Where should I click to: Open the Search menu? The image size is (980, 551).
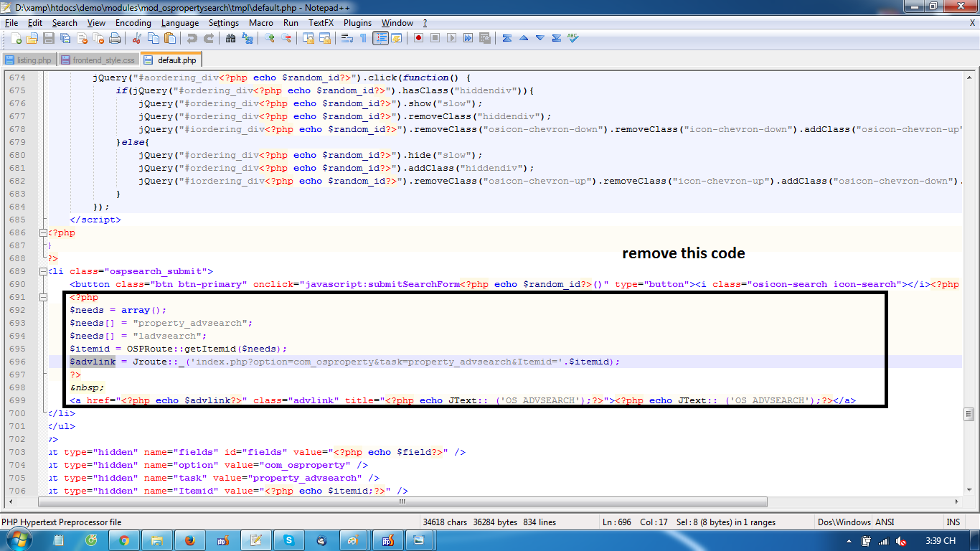(x=65, y=23)
